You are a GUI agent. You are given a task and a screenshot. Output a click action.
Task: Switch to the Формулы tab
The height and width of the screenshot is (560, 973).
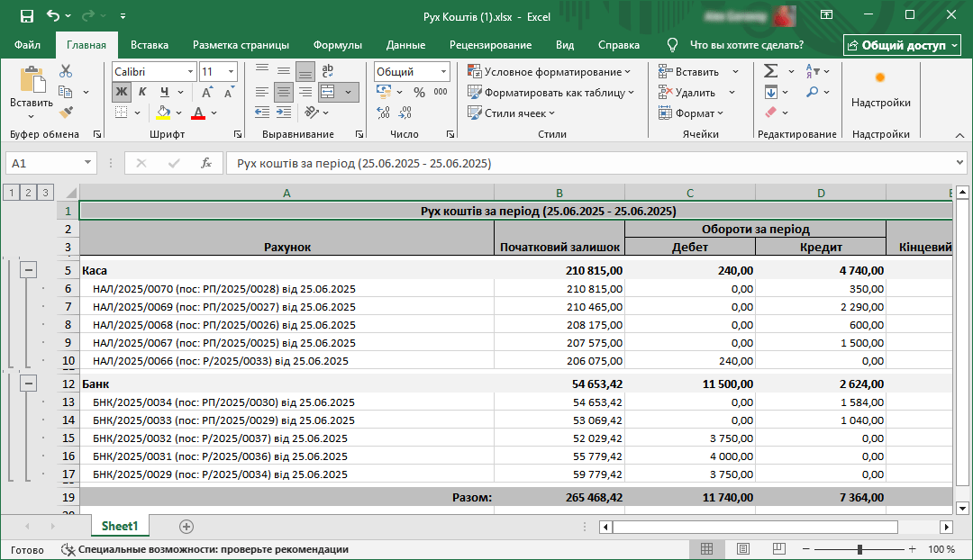(338, 45)
